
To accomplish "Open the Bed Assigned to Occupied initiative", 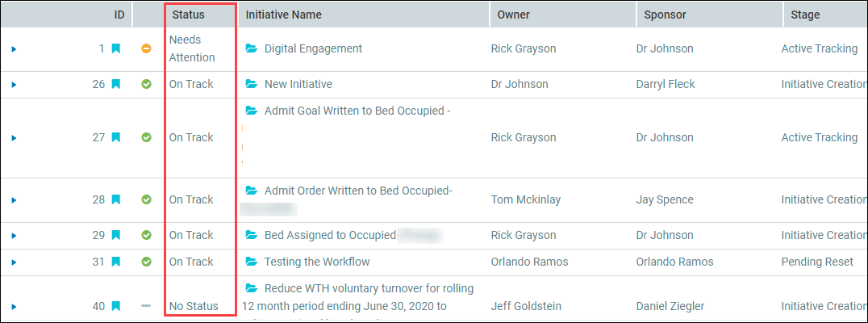I will pyautogui.click(x=330, y=235).
